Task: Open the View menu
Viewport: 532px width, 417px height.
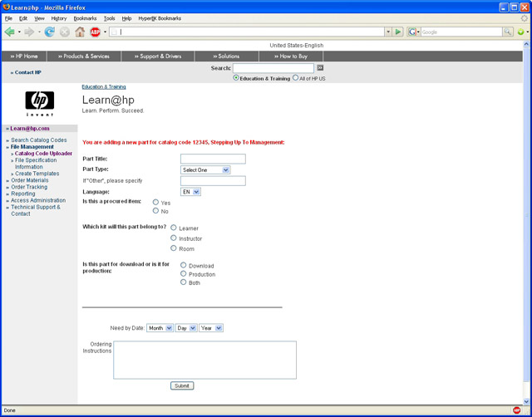Action: coord(39,18)
